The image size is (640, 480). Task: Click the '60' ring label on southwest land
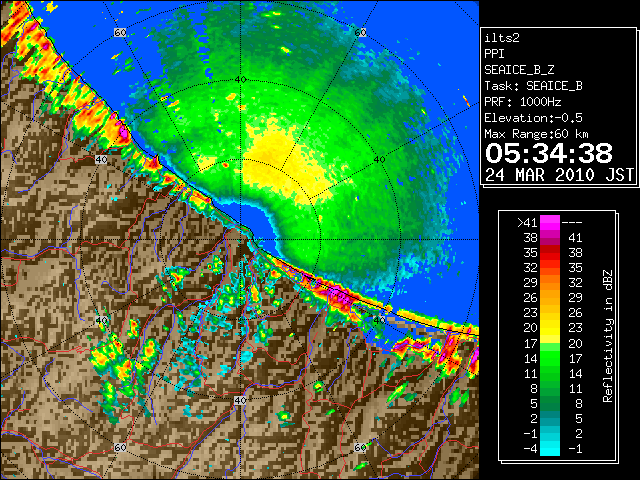click(x=120, y=447)
